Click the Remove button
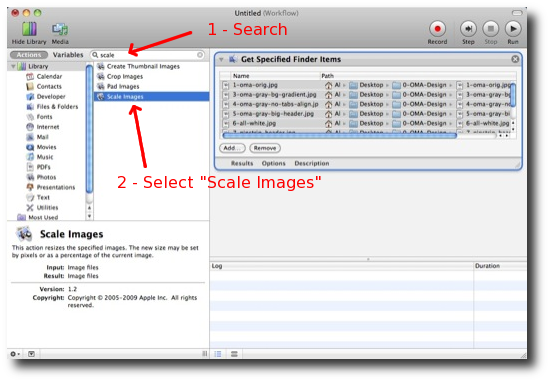 265,148
